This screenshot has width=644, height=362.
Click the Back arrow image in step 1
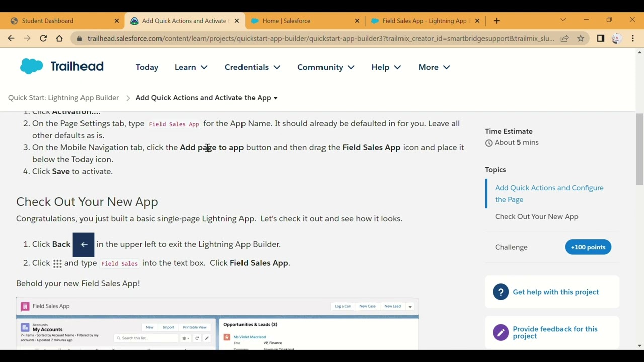tap(84, 244)
